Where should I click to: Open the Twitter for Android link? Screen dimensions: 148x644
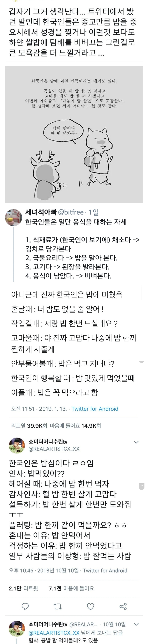[95, 409]
